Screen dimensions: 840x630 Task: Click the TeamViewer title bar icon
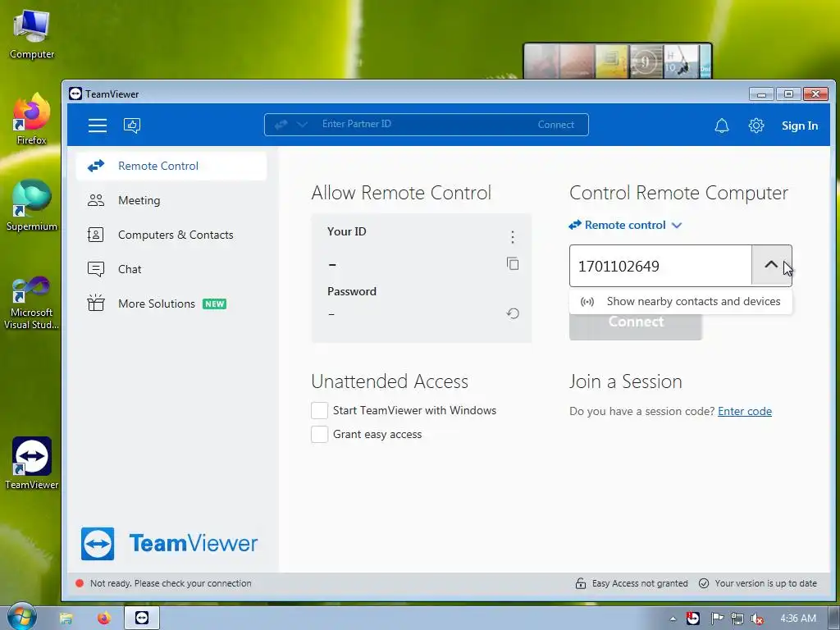pos(75,94)
